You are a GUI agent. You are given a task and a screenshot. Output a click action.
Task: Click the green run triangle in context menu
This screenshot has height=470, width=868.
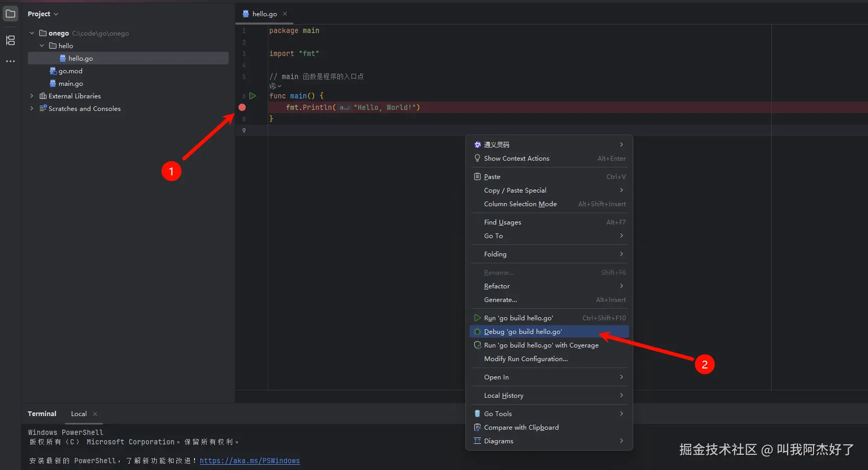pyautogui.click(x=477, y=318)
